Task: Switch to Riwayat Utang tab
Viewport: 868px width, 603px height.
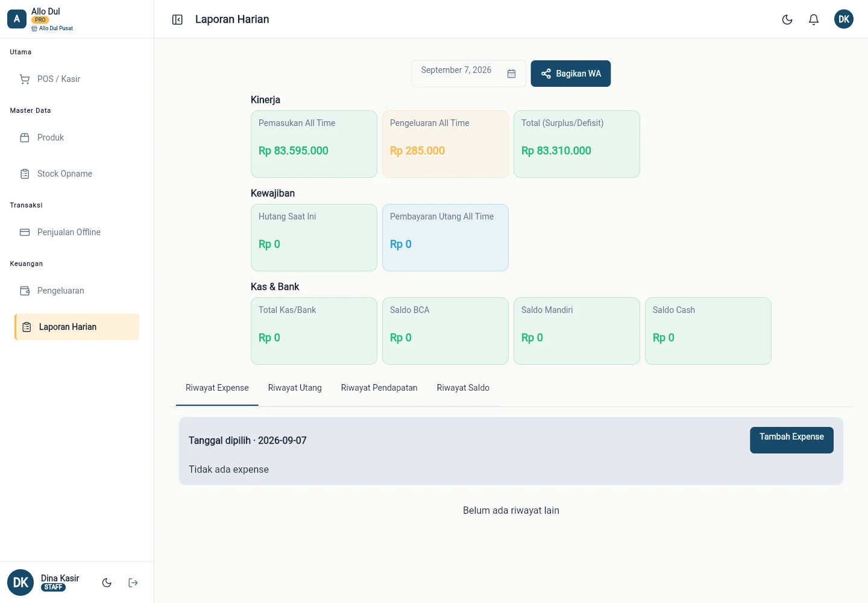Action: (295, 388)
